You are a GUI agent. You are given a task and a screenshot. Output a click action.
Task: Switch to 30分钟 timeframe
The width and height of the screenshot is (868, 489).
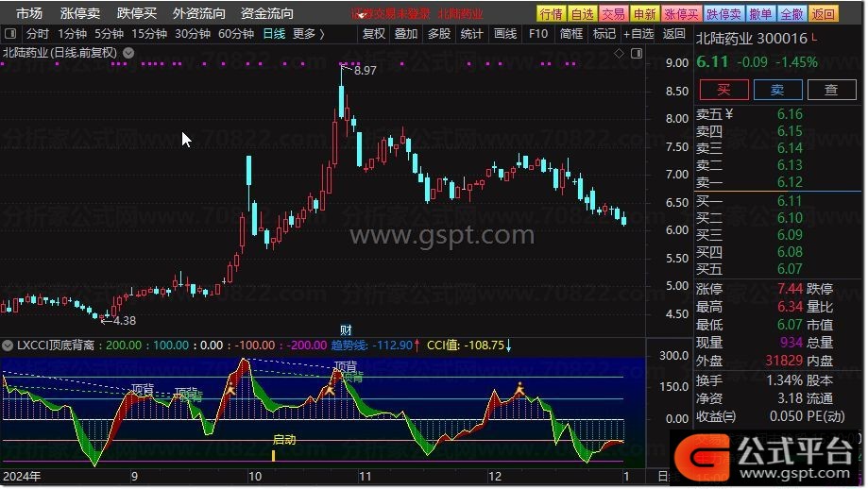193,34
